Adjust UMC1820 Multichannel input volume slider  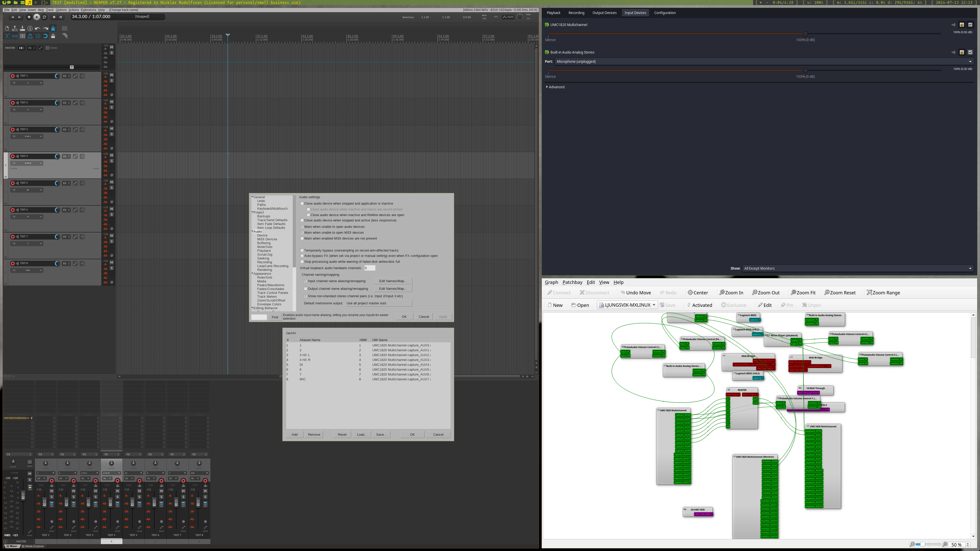(x=805, y=34)
